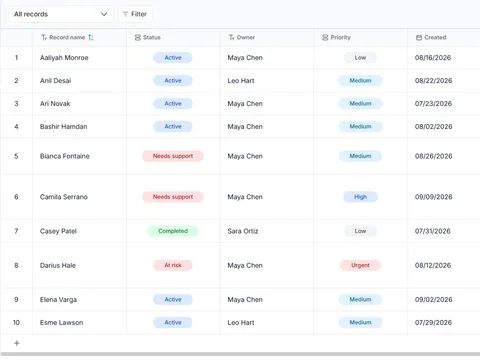The width and height of the screenshot is (480, 360).
Task: Click the created date 09/02/2026
Action: [433, 300]
